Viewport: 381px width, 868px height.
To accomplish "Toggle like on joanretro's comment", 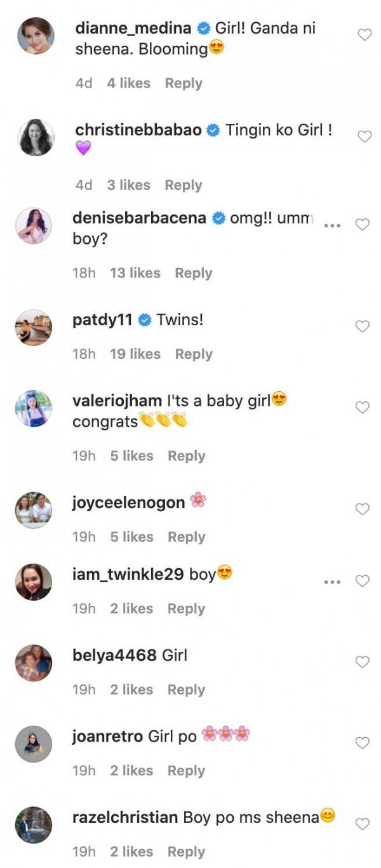I will coord(362,743).
